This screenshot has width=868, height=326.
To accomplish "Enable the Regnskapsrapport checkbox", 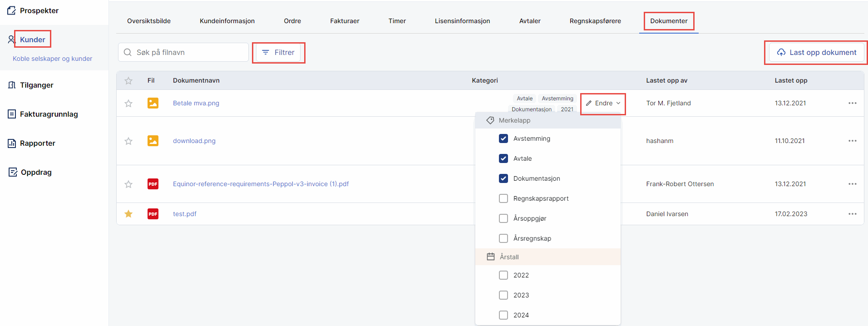I will [x=503, y=198].
